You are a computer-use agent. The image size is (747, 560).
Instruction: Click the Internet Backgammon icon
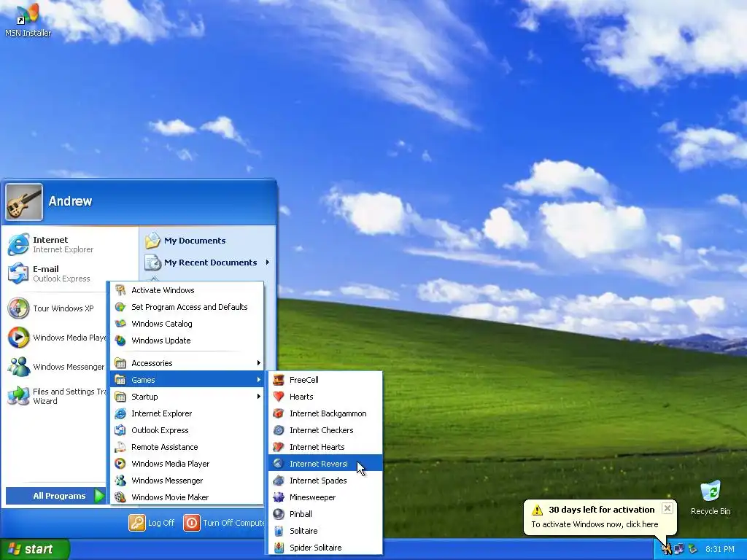point(279,413)
